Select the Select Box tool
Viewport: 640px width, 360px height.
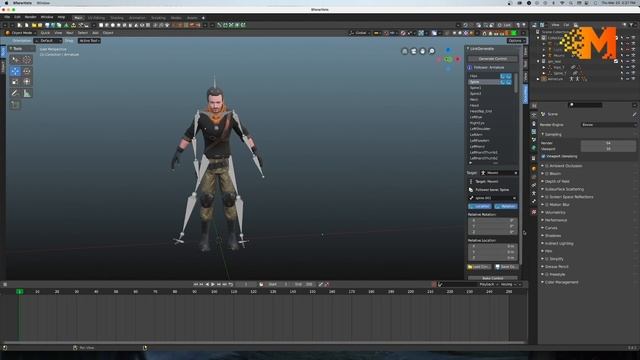tap(15, 60)
